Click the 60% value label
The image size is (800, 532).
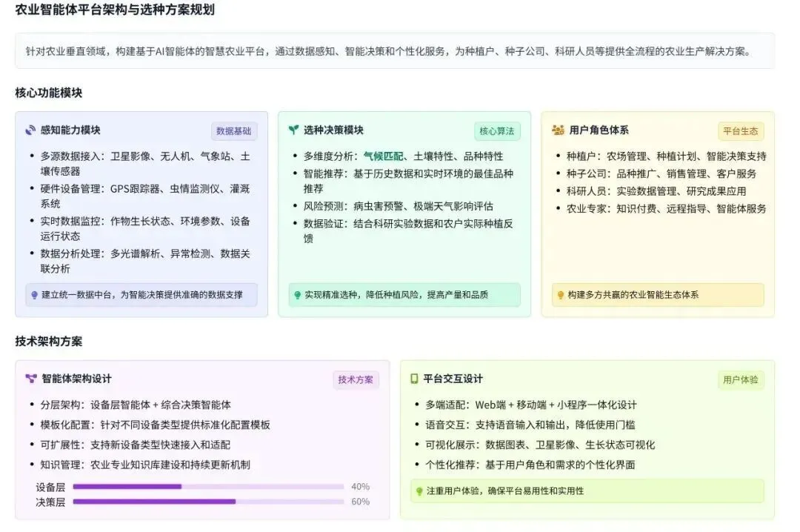(x=360, y=502)
